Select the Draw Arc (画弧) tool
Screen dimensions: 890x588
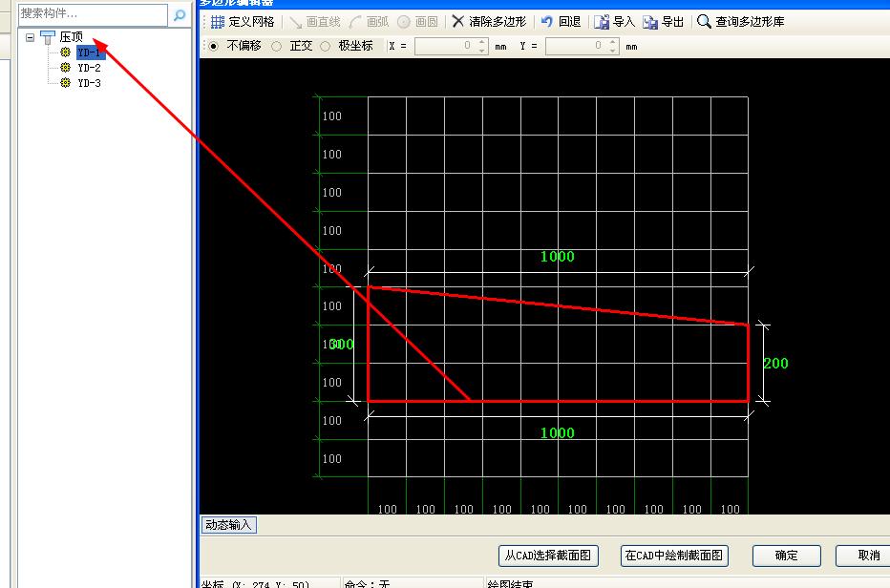[369, 22]
